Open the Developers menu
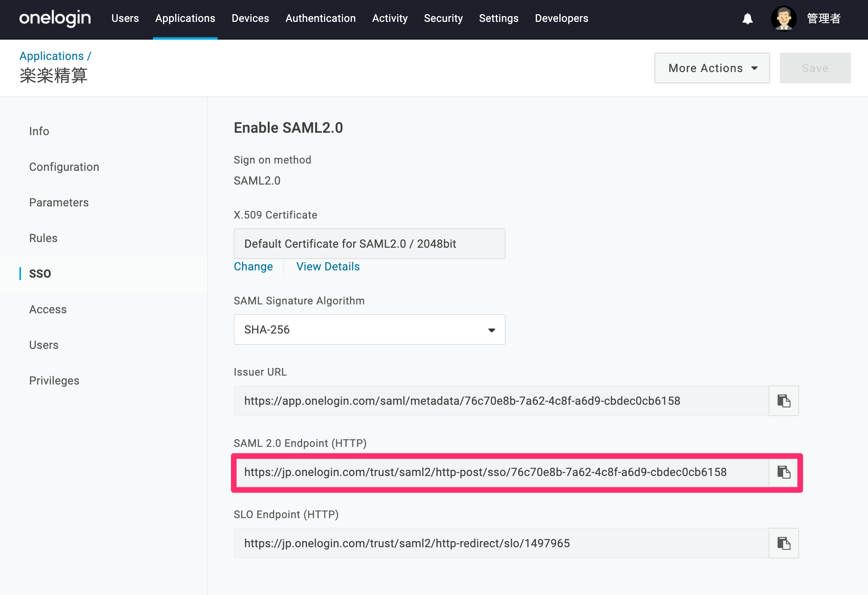Image resolution: width=868 pixels, height=595 pixels. pyautogui.click(x=561, y=18)
